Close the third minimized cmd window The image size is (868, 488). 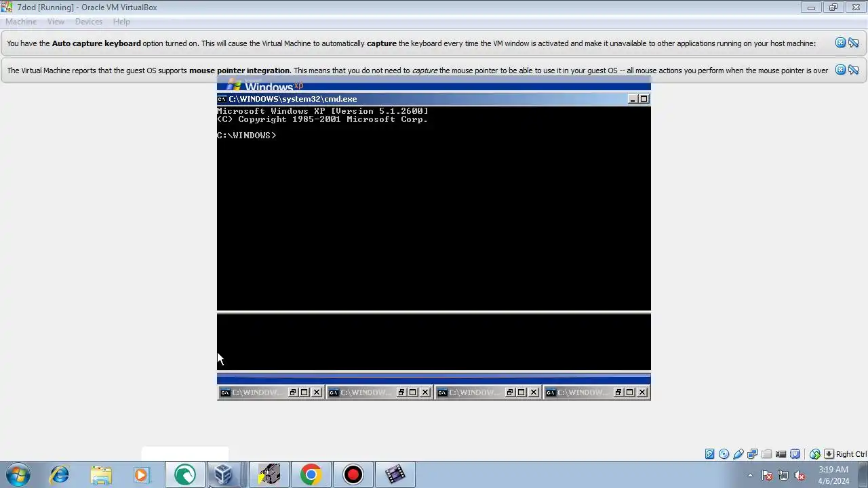[x=534, y=392]
